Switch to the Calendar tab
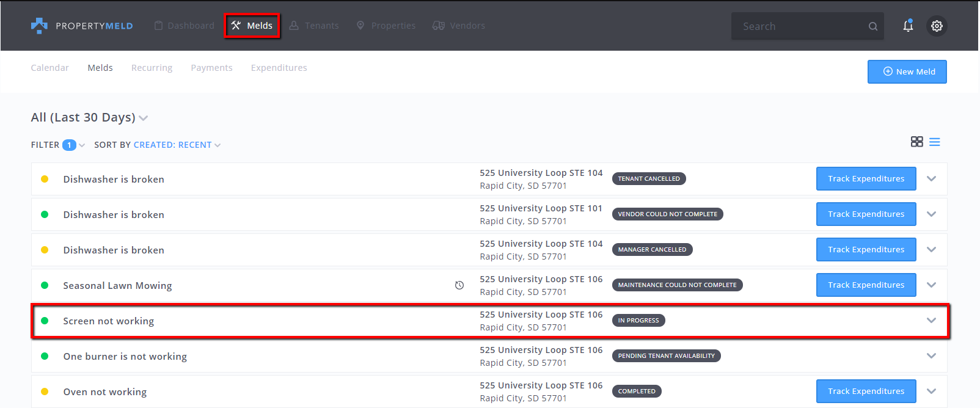The image size is (980, 408). 50,68
